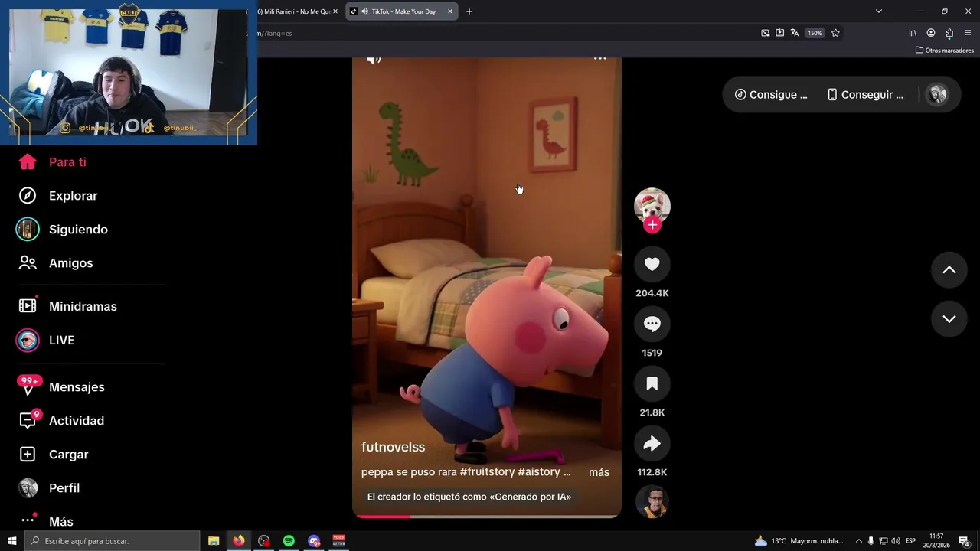This screenshot has height=551, width=980.
Task: Open the 'Otros marcadores' bookmarks folder
Action: (x=945, y=51)
